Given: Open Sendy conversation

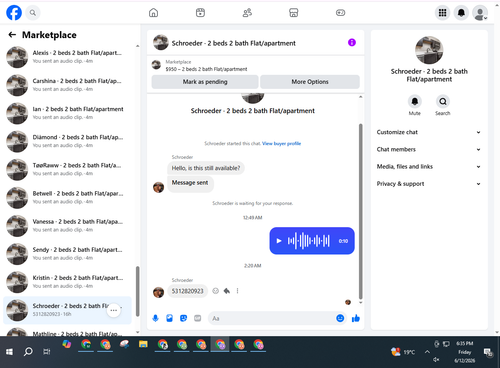Looking at the screenshot, I should [67, 254].
